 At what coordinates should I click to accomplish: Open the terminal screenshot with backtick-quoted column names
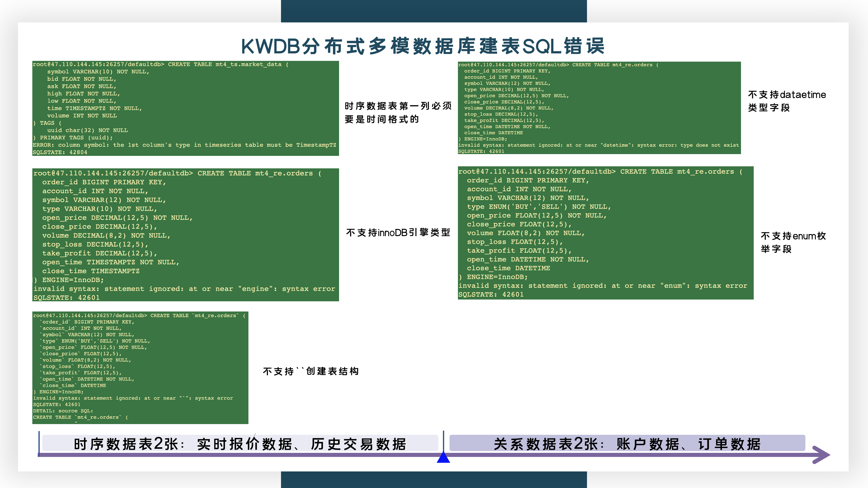[140, 368]
